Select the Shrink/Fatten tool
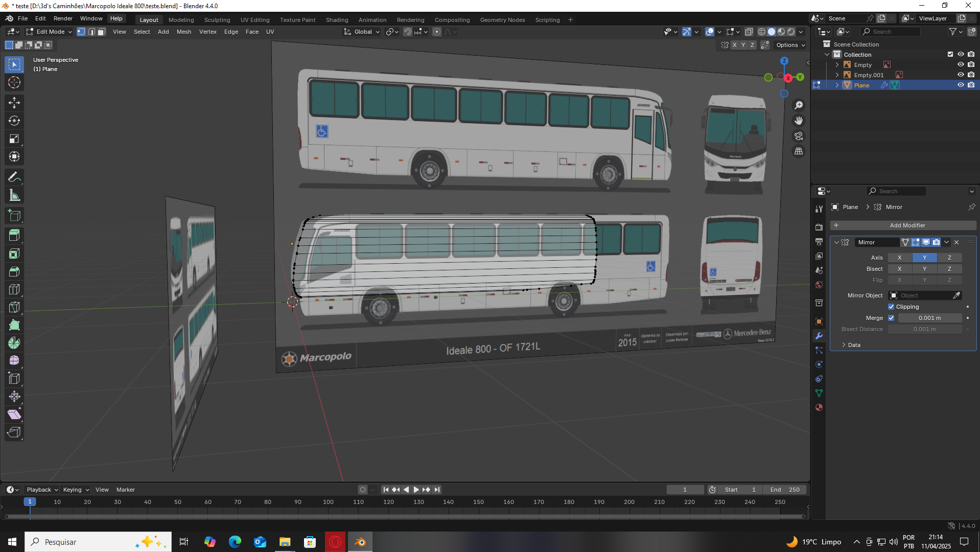The width and height of the screenshot is (980, 552). click(x=14, y=397)
